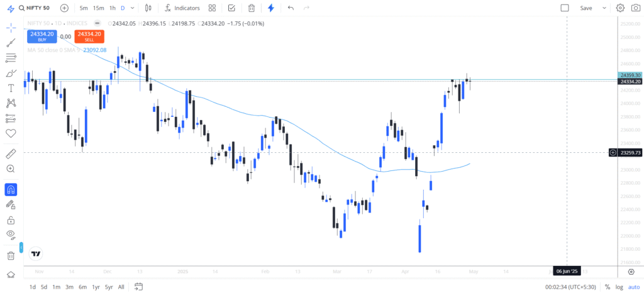This screenshot has width=644, height=293.
Task: Set range to 3m
Action: (x=69, y=287)
